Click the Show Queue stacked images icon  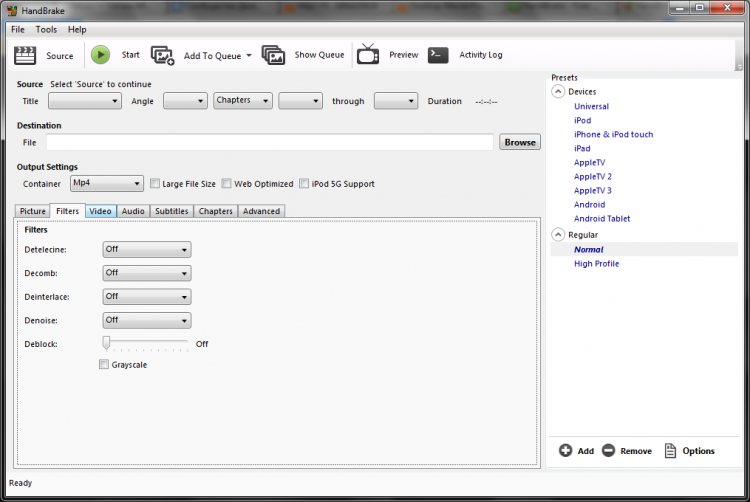click(273, 55)
